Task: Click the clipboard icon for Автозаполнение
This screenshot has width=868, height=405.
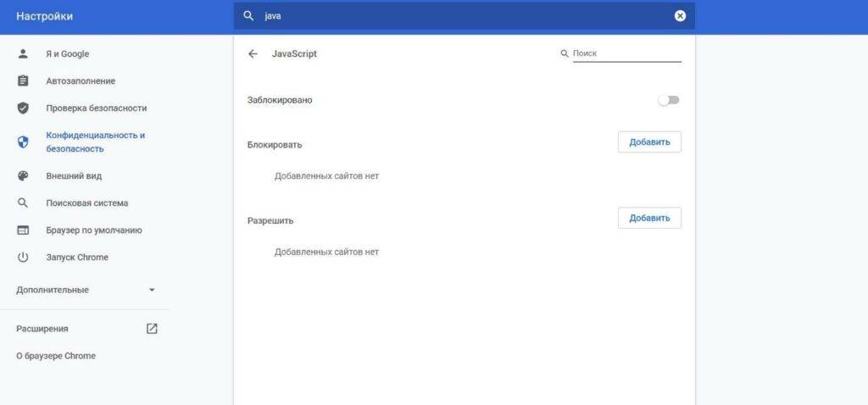Action: (23, 81)
